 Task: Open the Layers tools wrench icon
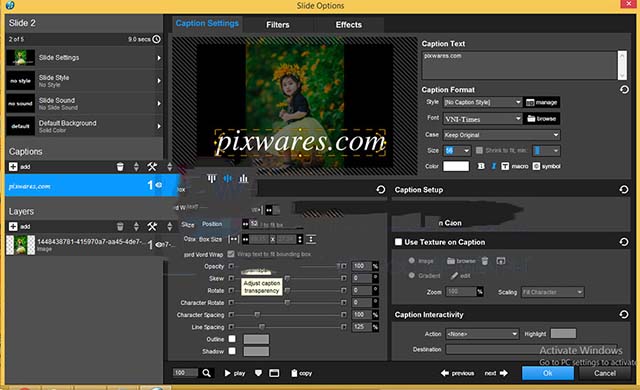point(152,226)
